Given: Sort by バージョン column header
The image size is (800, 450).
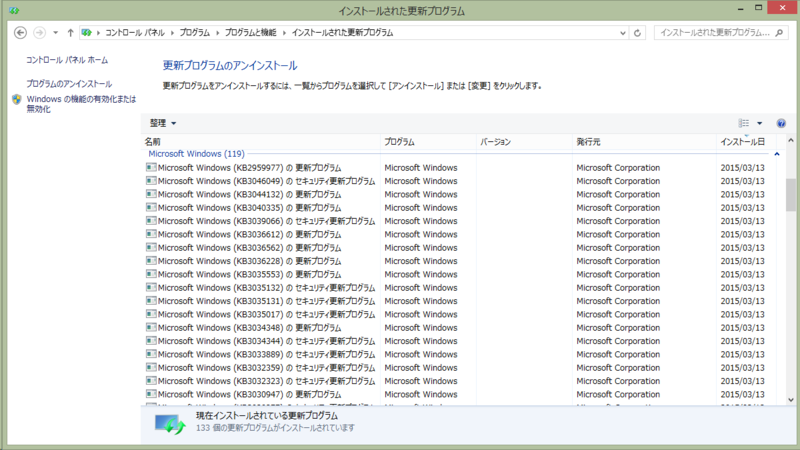Looking at the screenshot, I should click(x=524, y=141).
